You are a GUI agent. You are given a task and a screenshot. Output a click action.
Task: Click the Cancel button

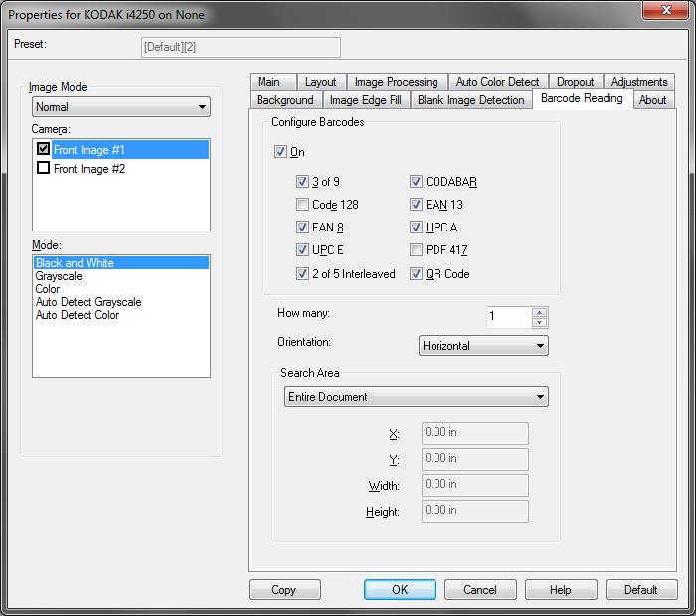[480, 589]
